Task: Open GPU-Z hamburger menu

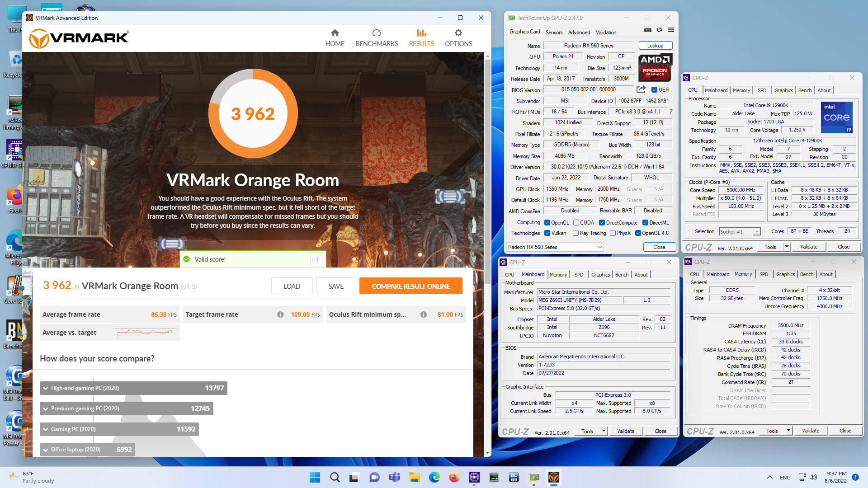Action: coord(671,30)
